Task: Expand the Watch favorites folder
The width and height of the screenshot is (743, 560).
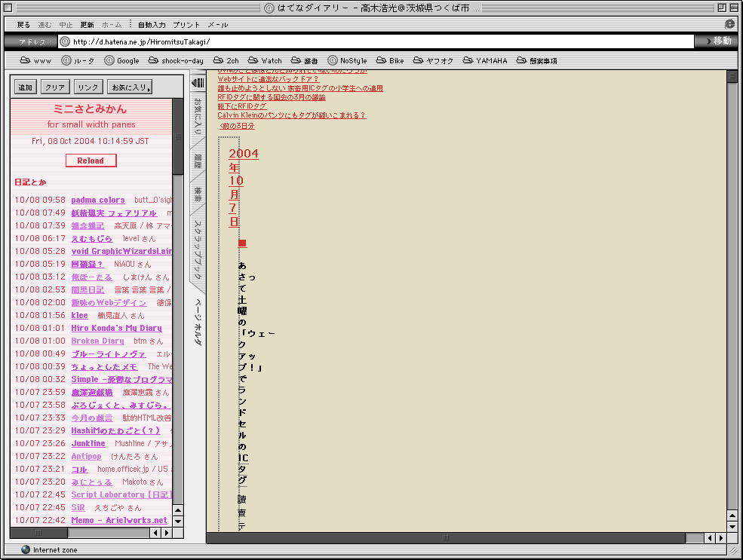Action: coord(265,60)
